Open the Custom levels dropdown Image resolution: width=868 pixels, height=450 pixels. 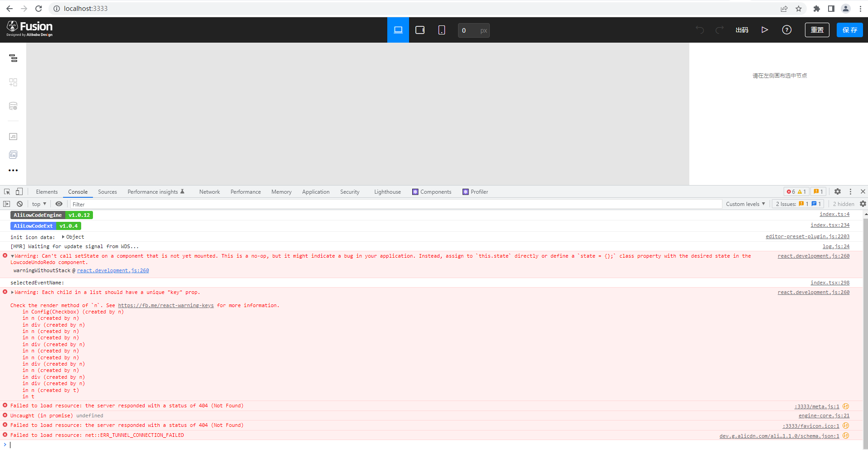pyautogui.click(x=745, y=204)
